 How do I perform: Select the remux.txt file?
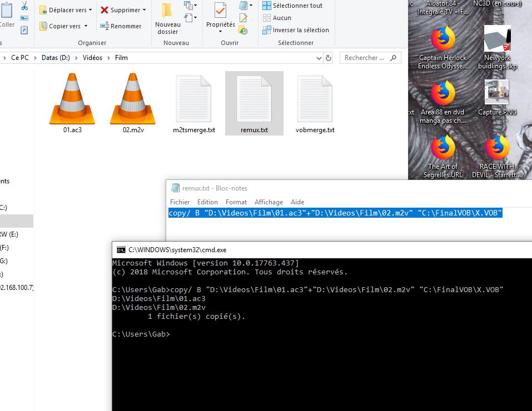point(254,103)
